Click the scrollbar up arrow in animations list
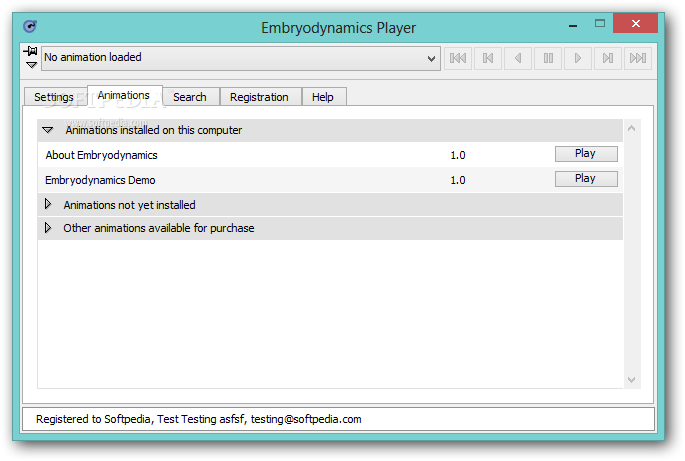Image resolution: width=685 pixels, height=461 pixels. (x=631, y=128)
